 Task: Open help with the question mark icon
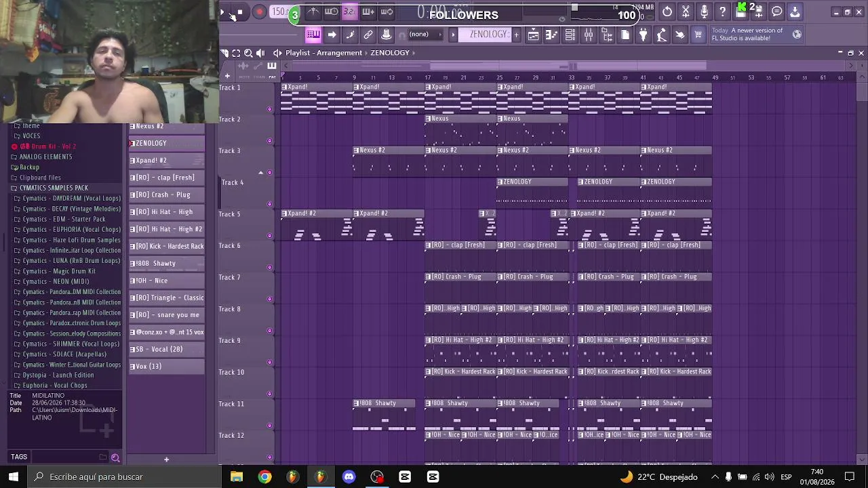[722, 12]
